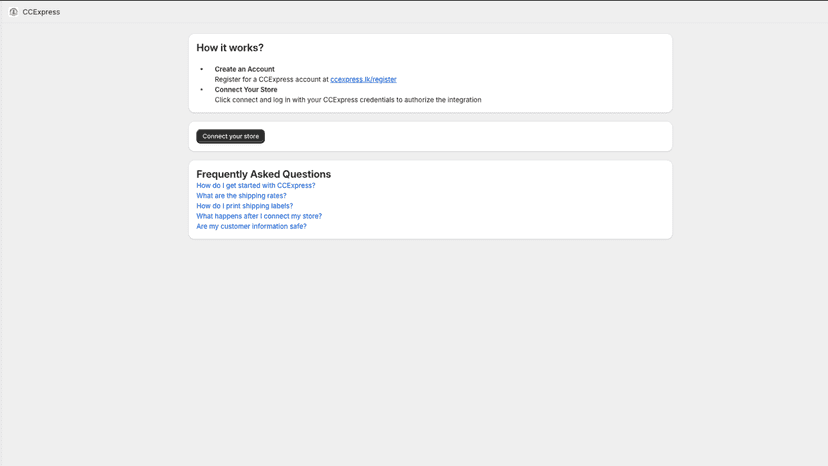Click the 'Frequently Asked Questions' heading
Screen dimensions: 828x466
point(264,174)
